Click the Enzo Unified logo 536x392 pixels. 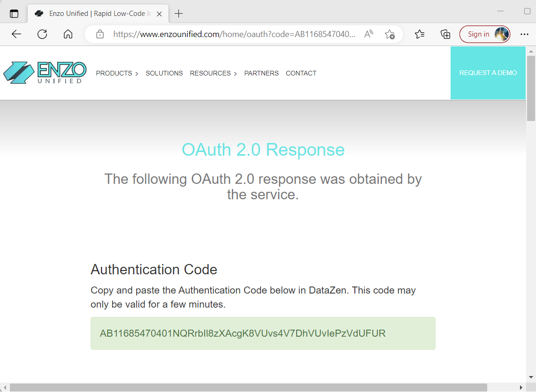tap(45, 73)
